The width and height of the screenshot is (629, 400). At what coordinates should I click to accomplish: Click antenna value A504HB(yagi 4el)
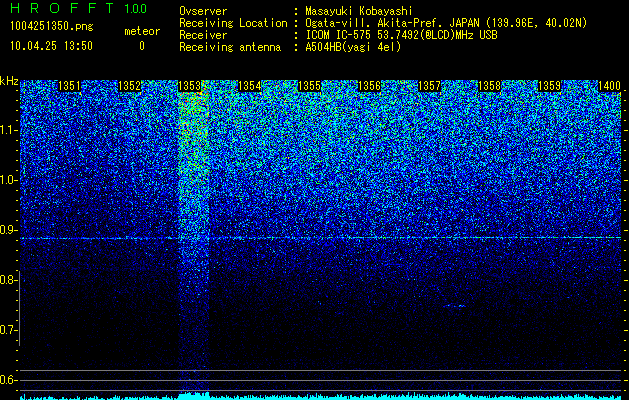click(x=353, y=47)
